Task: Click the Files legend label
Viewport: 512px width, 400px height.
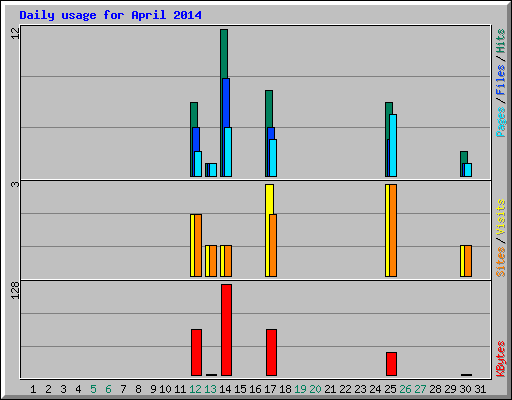Action: (x=501, y=79)
